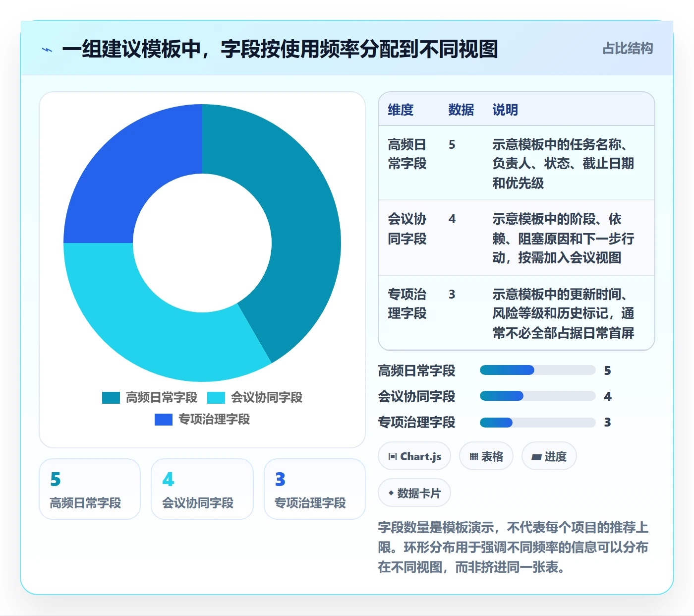The width and height of the screenshot is (694, 616).
Task: Toggle 专项治理字段 legend color swatch
Action: pos(164,420)
